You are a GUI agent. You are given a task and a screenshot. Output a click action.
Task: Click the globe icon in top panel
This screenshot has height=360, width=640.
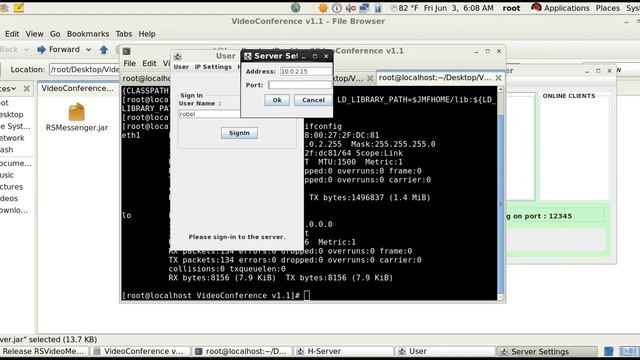(x=296, y=8)
